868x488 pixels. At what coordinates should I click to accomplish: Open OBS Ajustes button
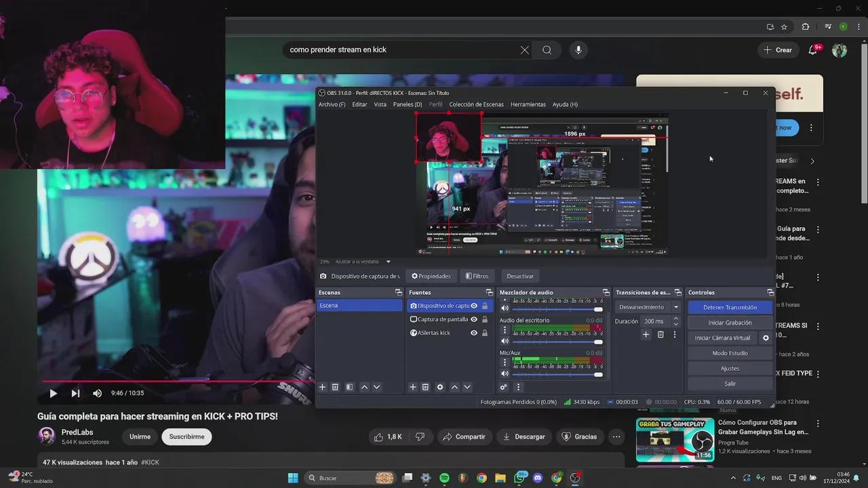730,368
